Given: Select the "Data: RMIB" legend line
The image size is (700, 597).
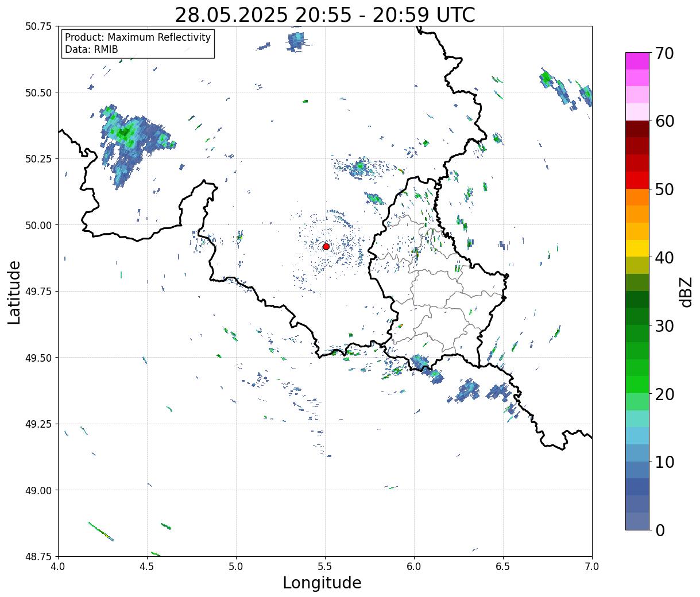Looking at the screenshot, I should coord(91,50).
